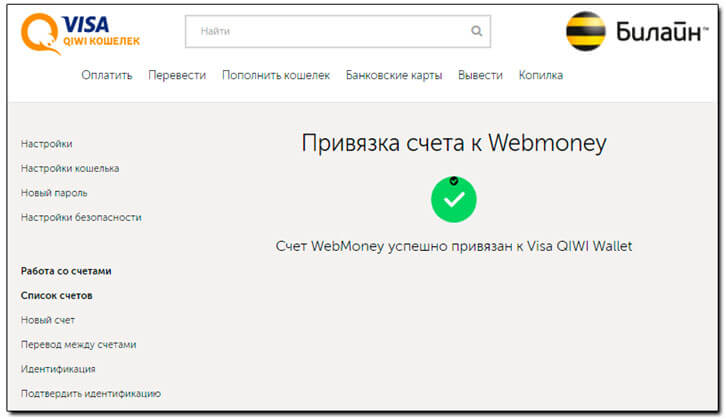Click the Beeline striped ball logo
726x419 pixels.
pyautogui.click(x=586, y=31)
